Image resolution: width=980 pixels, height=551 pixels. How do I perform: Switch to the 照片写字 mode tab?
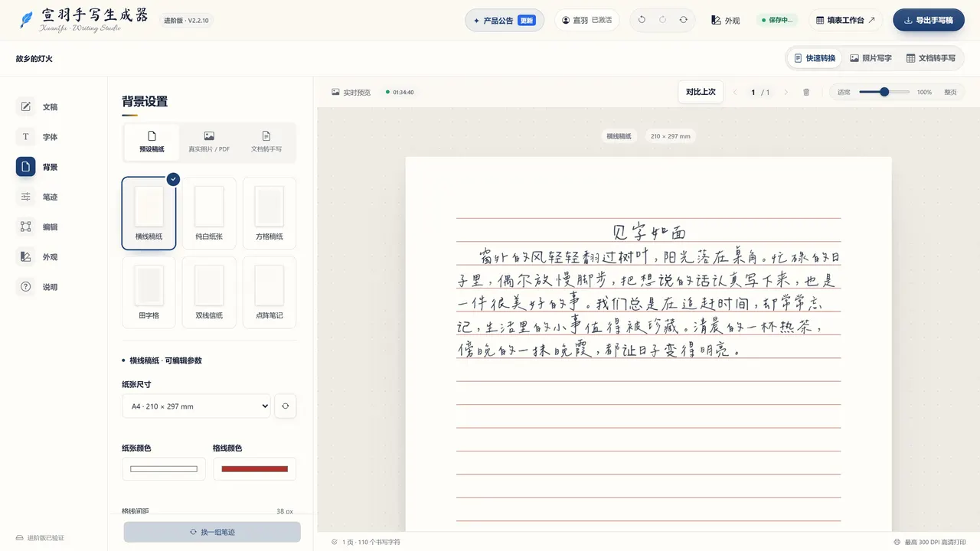click(x=871, y=58)
